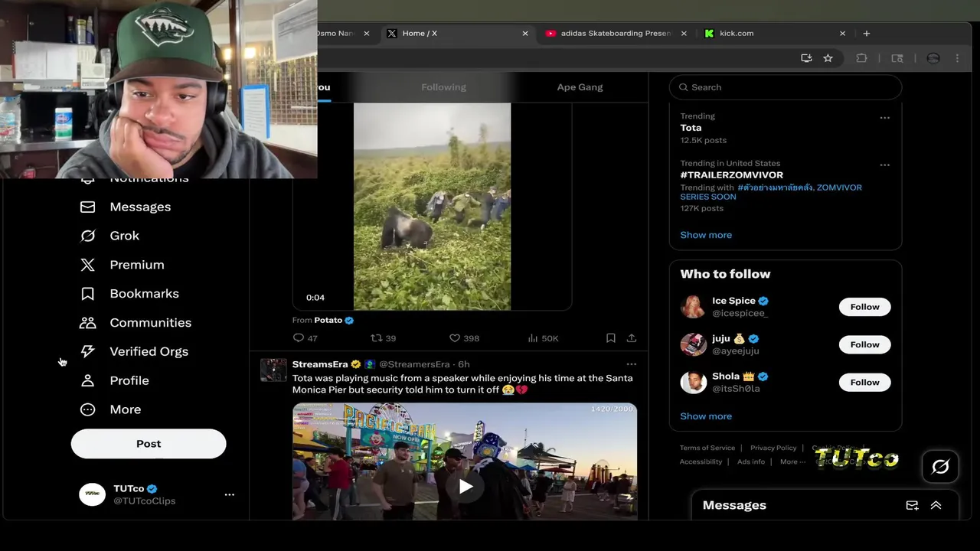View post analytics showing 50K views
The height and width of the screenshot is (551, 980).
coord(543,337)
